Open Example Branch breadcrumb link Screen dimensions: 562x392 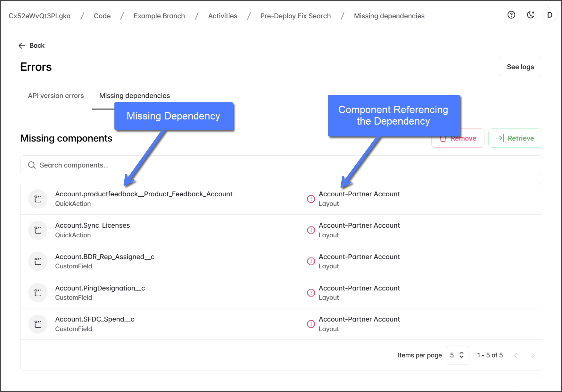[159, 16]
